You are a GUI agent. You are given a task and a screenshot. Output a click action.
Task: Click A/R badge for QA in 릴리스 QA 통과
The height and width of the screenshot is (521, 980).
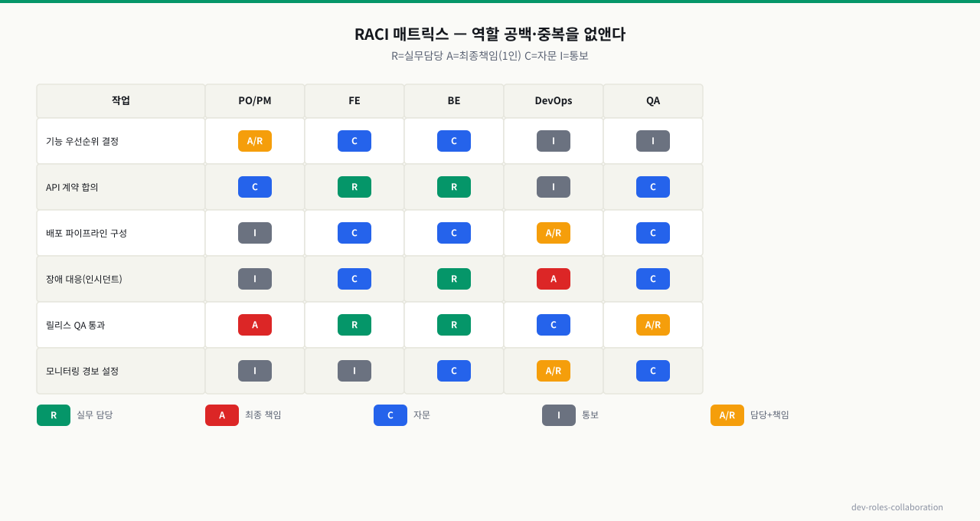[x=653, y=325]
